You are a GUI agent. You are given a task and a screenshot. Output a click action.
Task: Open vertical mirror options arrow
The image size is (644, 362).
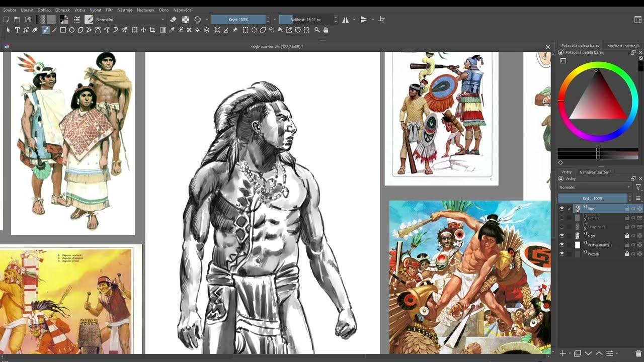tap(373, 20)
